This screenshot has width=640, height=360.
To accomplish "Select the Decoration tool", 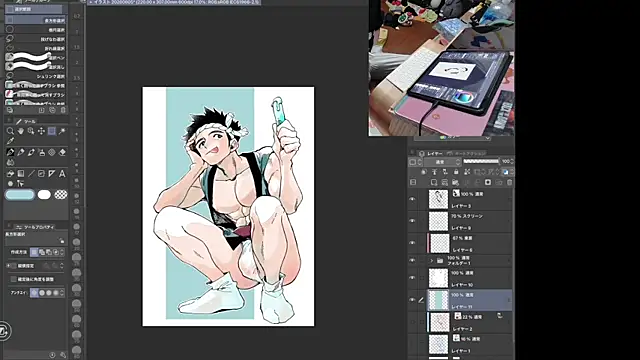I will tap(52, 152).
